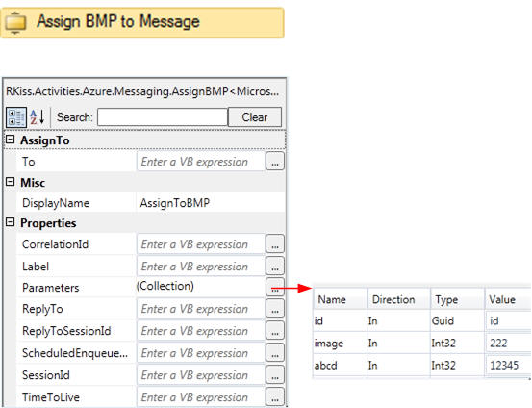532x408 pixels.
Task: Click the Name column header
Action: 341,299
